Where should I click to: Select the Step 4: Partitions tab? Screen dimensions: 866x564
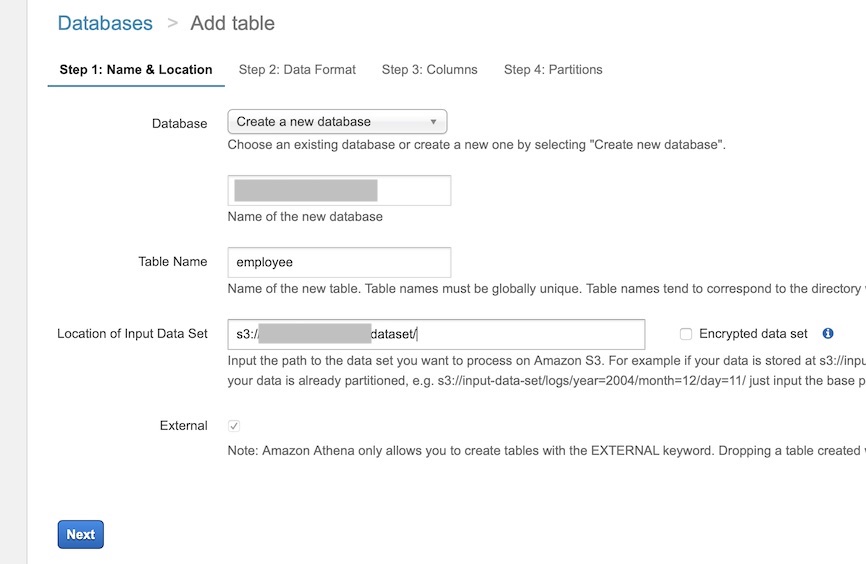coord(553,70)
